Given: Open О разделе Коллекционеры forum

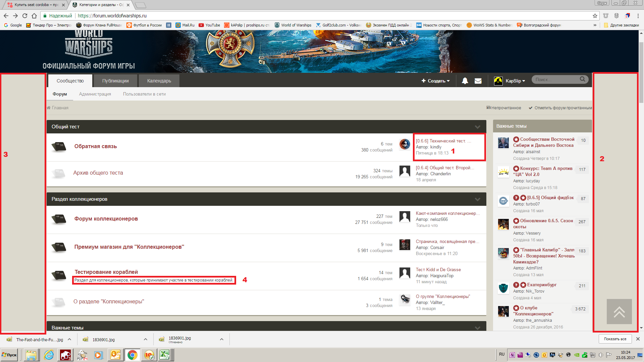Looking at the screenshot, I should point(109,302).
